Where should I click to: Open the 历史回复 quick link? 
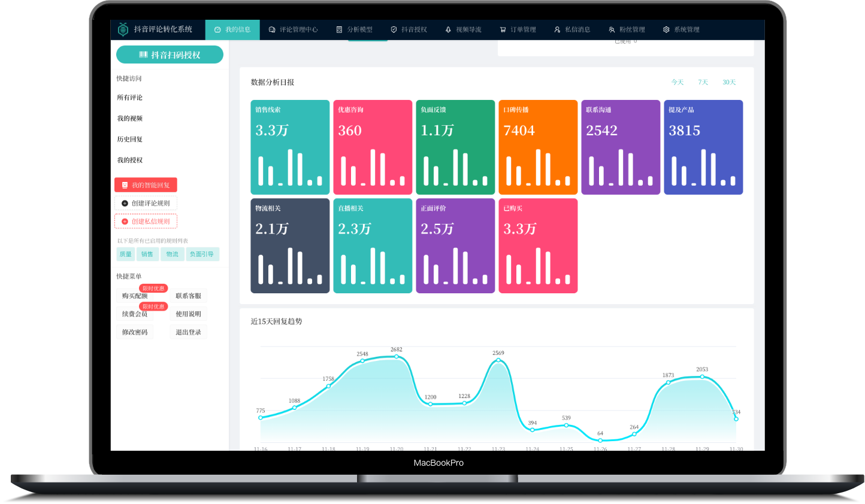(x=130, y=139)
